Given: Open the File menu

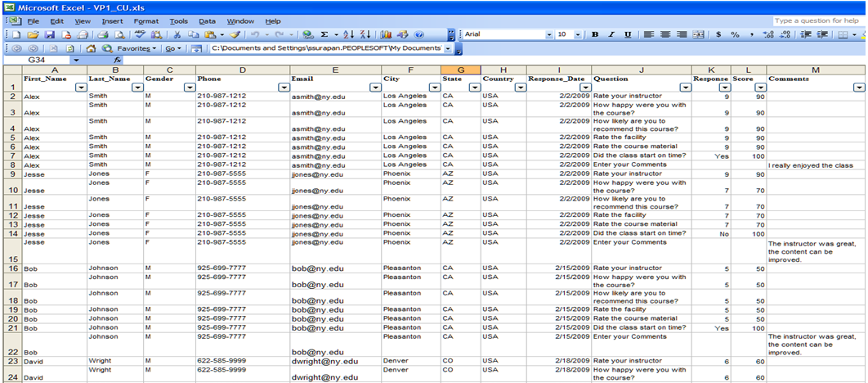Looking at the screenshot, I should click(x=33, y=21).
